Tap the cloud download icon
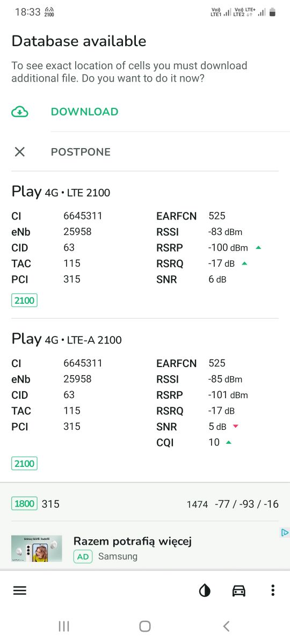This screenshot has height=644, width=290. 20,112
